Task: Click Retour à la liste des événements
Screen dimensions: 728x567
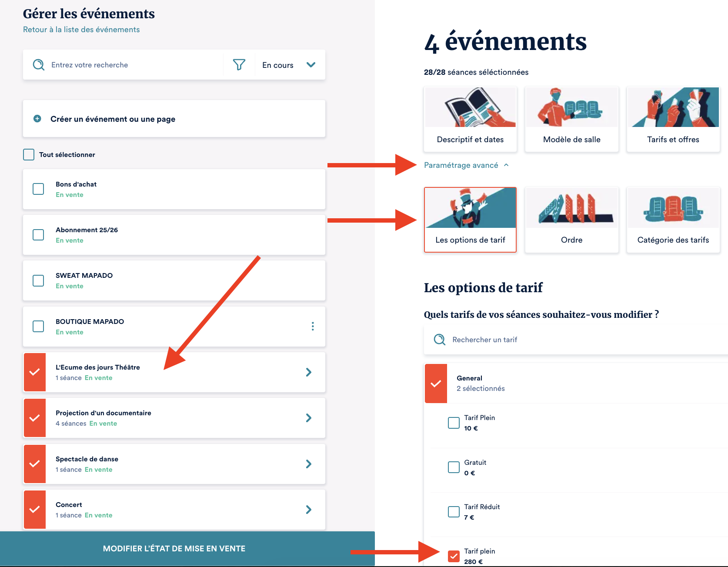Action: coord(81,30)
